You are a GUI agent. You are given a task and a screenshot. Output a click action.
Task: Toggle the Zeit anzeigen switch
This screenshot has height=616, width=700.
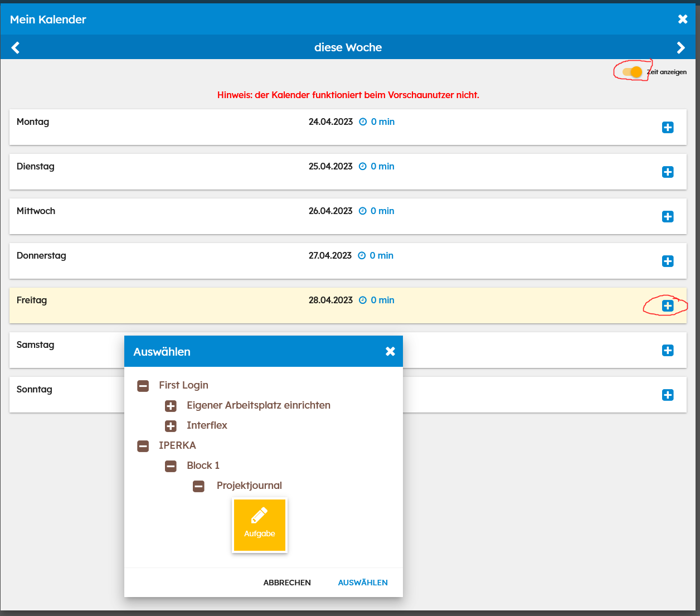[x=633, y=72]
